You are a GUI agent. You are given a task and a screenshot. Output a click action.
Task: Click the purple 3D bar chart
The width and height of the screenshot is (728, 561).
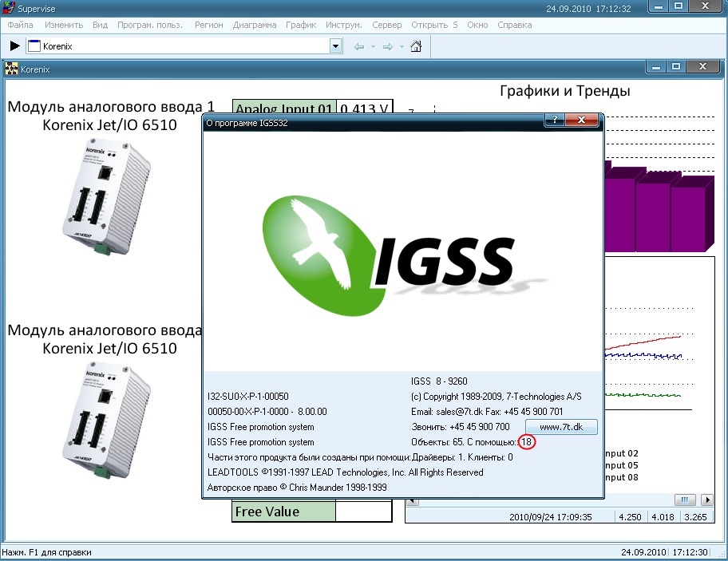[x=659, y=207]
